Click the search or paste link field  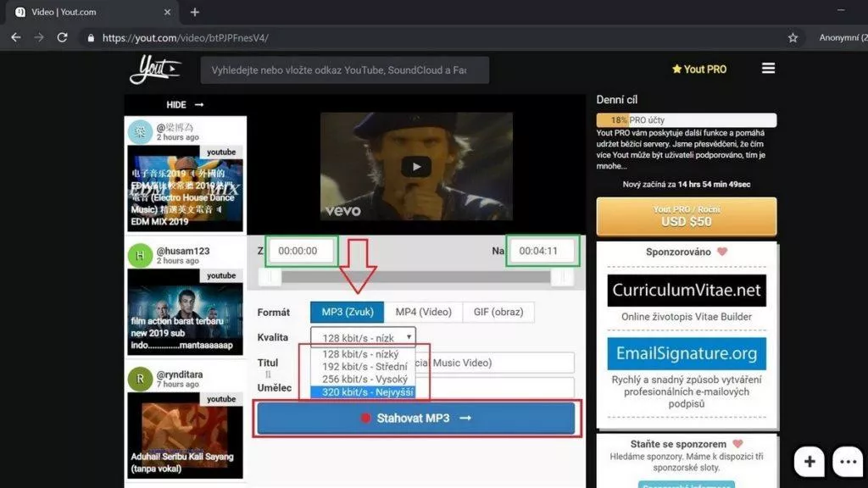(344, 70)
